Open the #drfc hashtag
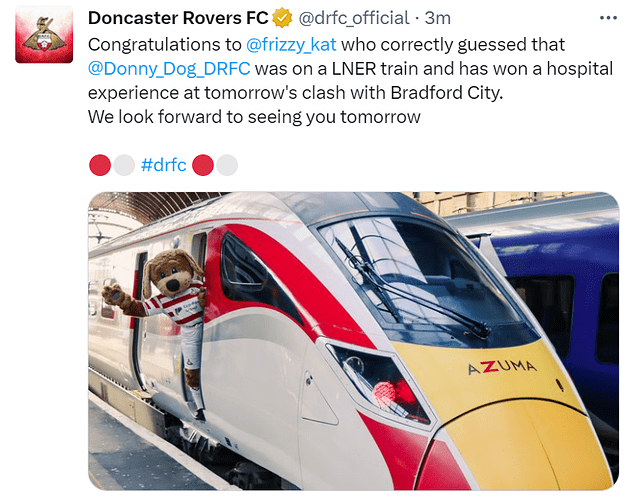The width and height of the screenshot is (627, 500). pos(164,165)
